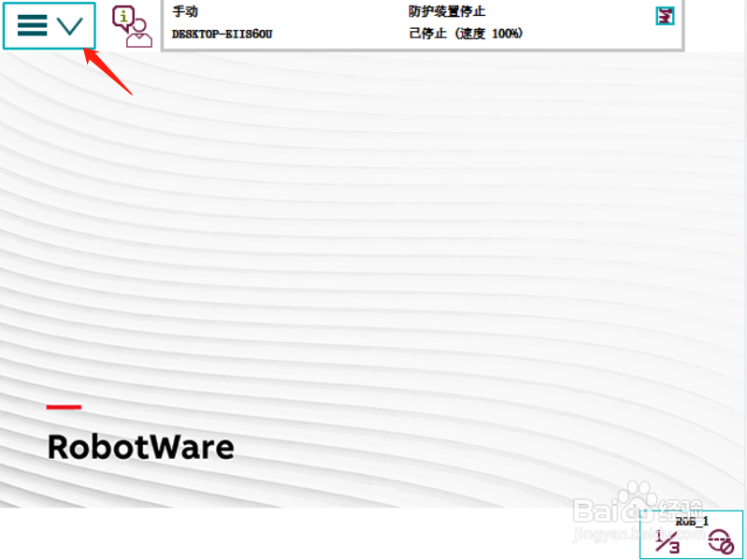Click the DESKTOP-EIIS60U system name
Screen dimensions: 747x560
pyautogui.click(x=222, y=34)
